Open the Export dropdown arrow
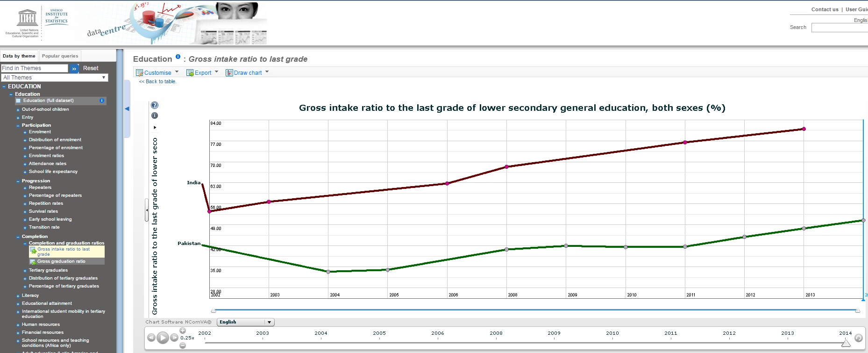 point(216,72)
